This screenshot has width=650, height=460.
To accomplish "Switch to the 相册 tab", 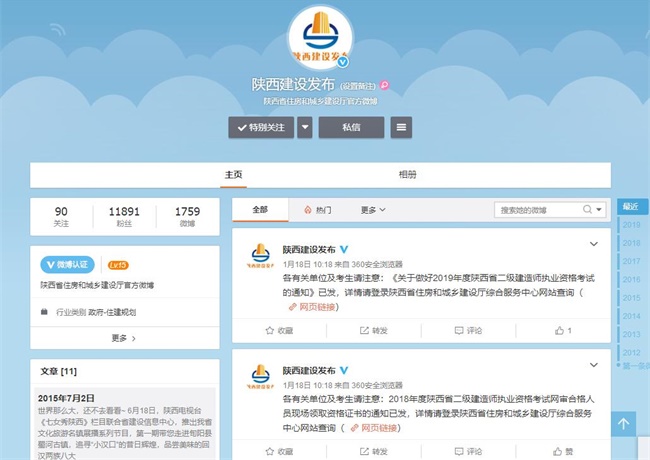I will pos(407,174).
